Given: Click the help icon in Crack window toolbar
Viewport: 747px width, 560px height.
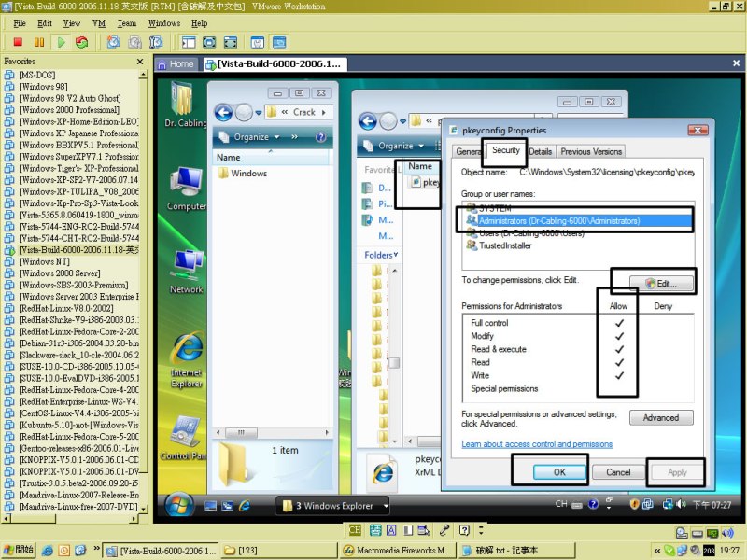Looking at the screenshot, I should pyautogui.click(x=321, y=137).
